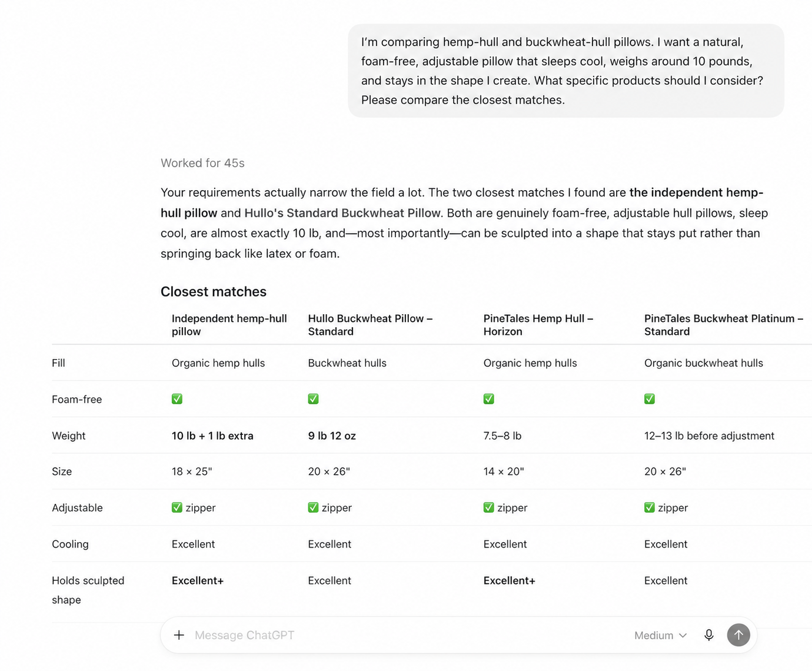
Task: Click the "Holds sculpted shape" row label
Action: (x=88, y=590)
